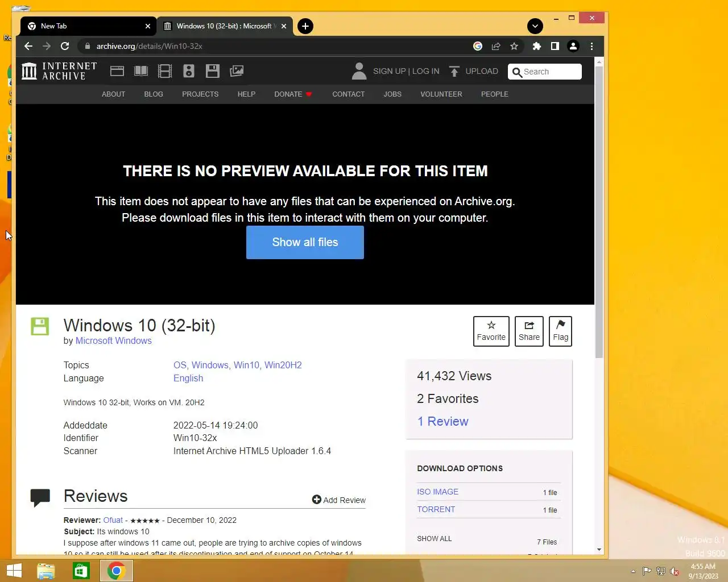This screenshot has width=728, height=582.
Task: Click the Share button
Action: coord(529,331)
